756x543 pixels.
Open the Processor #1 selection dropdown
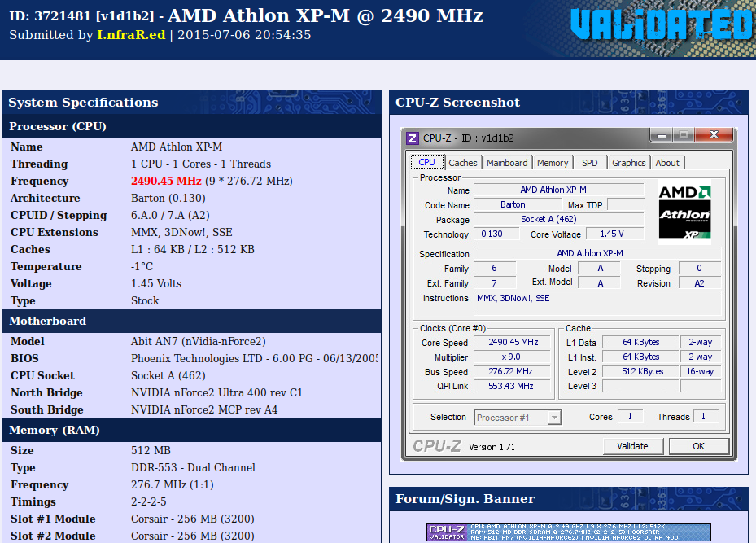[518, 417]
